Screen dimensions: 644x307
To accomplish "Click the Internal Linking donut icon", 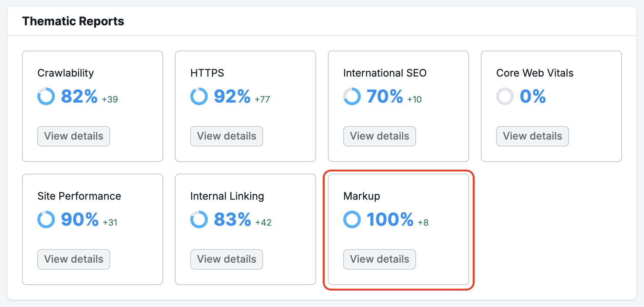I will click(x=199, y=219).
